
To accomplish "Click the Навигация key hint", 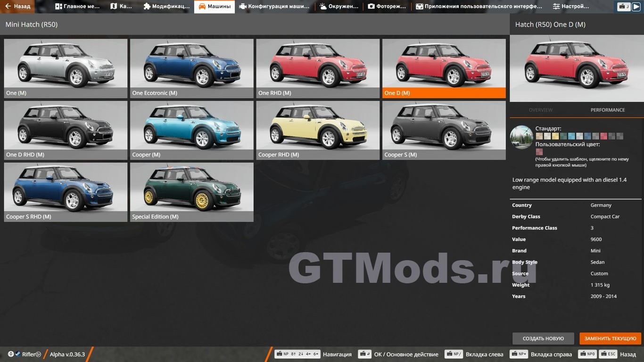I will [313, 354].
